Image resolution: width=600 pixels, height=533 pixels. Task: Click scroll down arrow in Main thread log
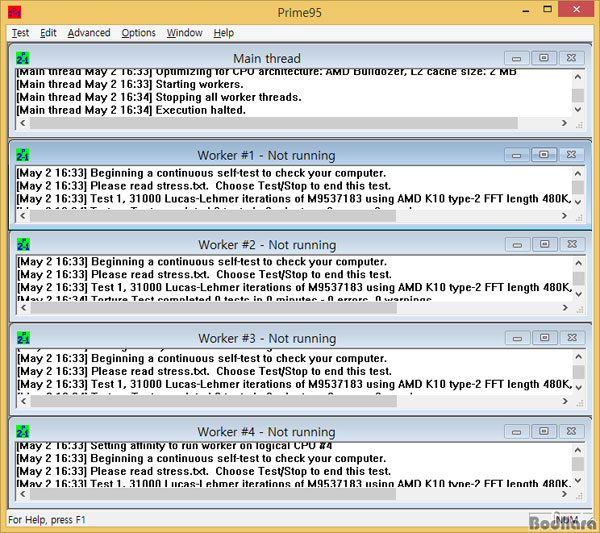coord(578,109)
